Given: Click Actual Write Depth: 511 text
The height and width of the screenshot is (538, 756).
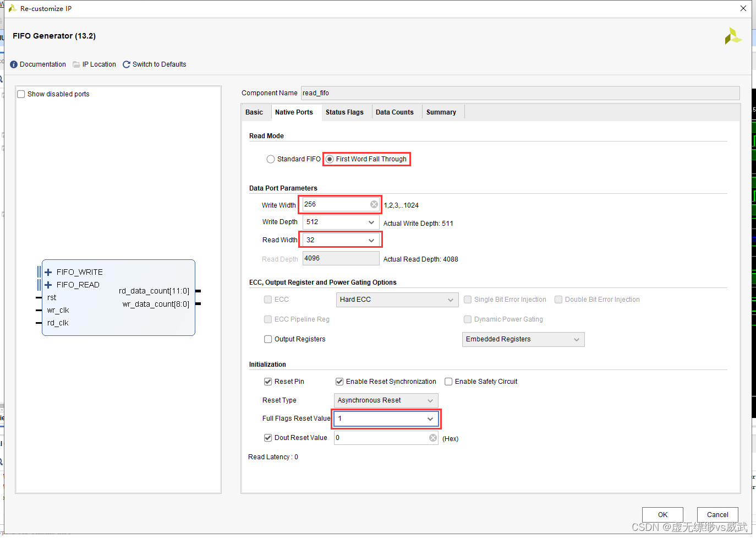Looking at the screenshot, I should 418,224.
